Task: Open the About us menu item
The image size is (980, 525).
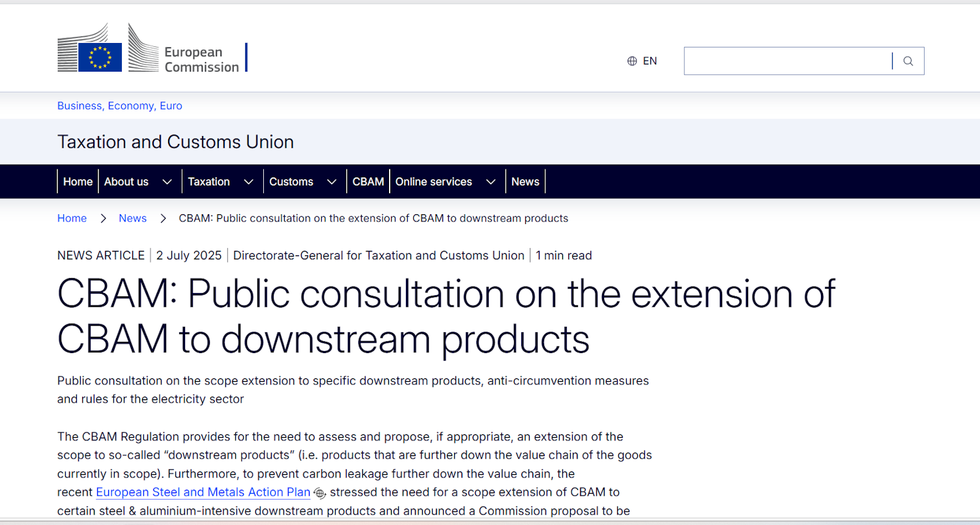Action: click(126, 182)
